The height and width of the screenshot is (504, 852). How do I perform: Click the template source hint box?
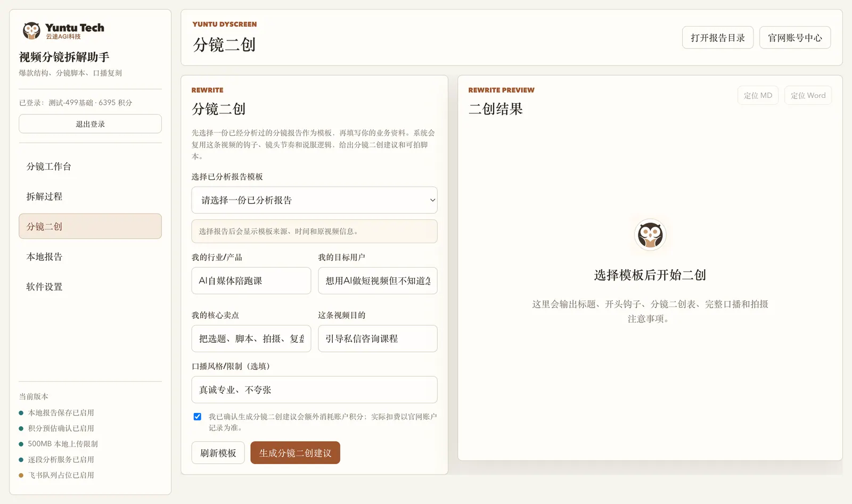[314, 232]
